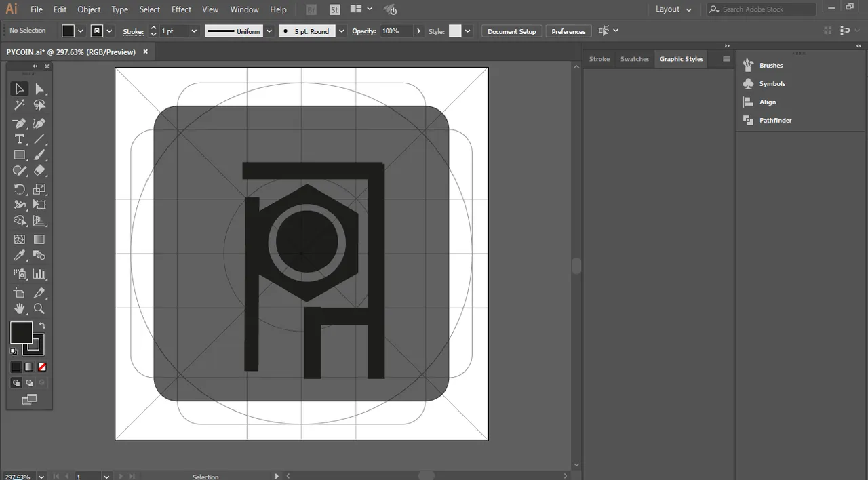Select the Rotate tool

[20, 189]
